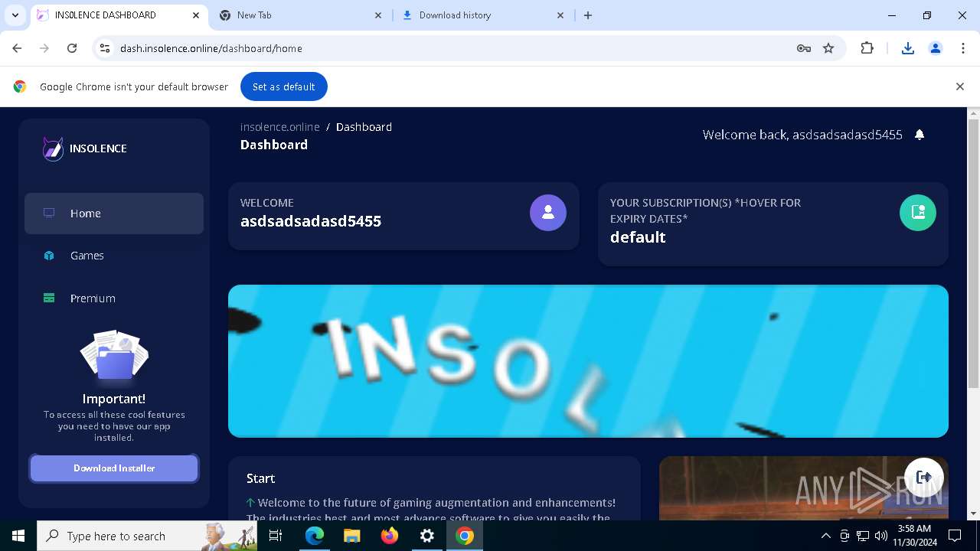The width and height of the screenshot is (980, 551).
Task: Open the Premium sidebar item
Action: click(x=114, y=298)
